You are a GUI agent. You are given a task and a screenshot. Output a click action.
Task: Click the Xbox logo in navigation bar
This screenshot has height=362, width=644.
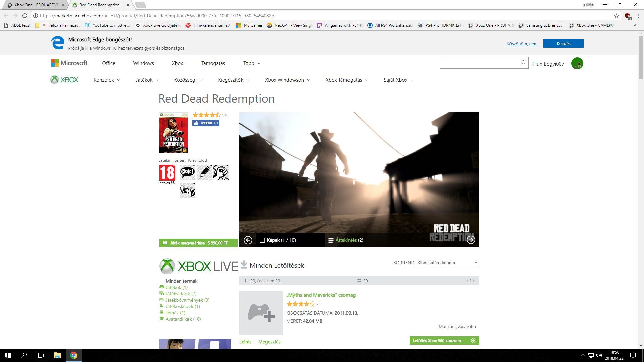tap(64, 80)
